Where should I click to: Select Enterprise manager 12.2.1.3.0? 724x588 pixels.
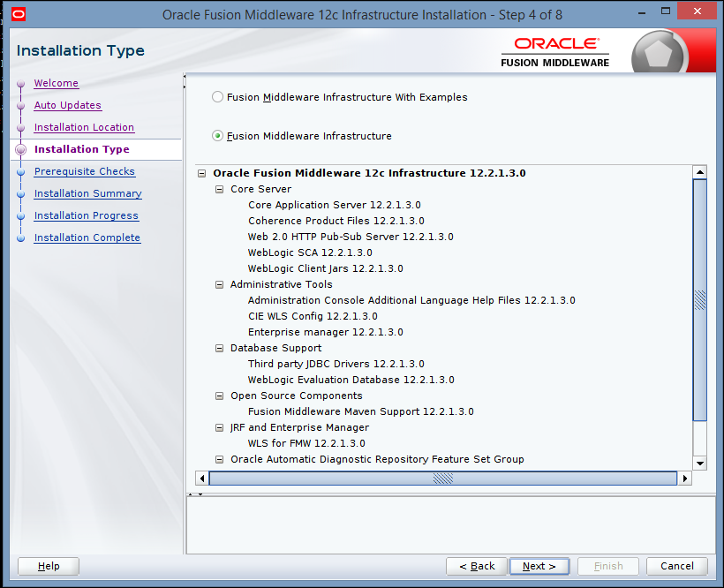tap(326, 332)
